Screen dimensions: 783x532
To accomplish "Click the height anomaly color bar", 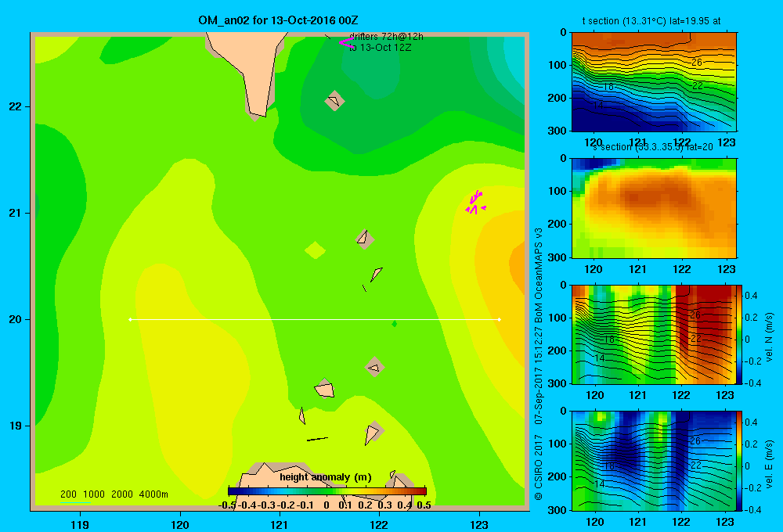I will pyautogui.click(x=327, y=491).
